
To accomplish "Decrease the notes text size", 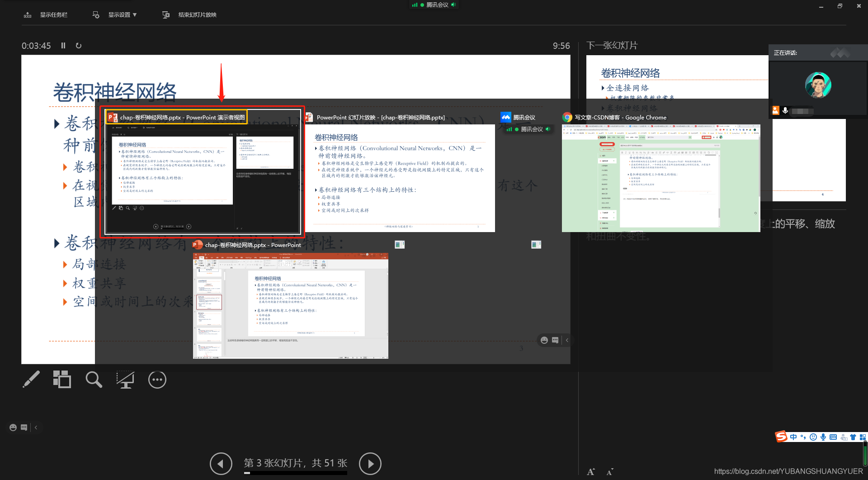I will [x=610, y=472].
